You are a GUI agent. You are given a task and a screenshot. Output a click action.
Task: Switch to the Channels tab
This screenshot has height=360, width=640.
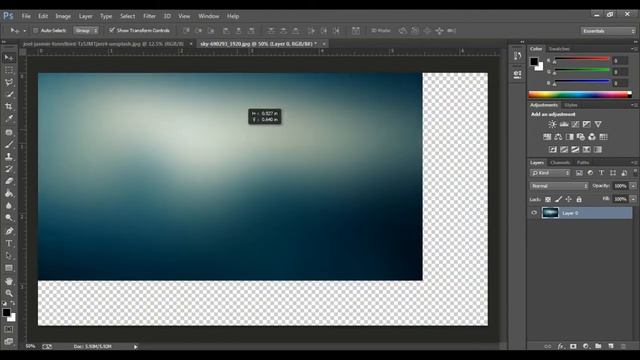pyautogui.click(x=560, y=162)
